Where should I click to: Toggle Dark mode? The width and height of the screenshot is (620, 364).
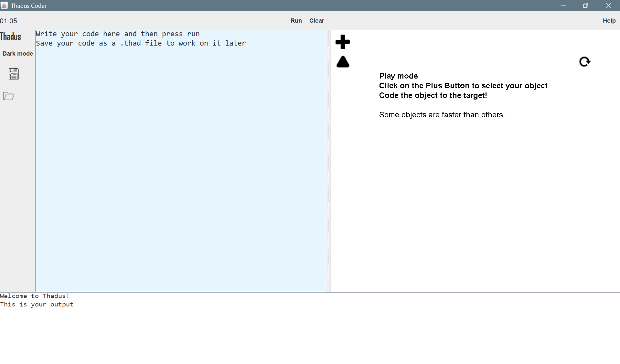point(18,54)
